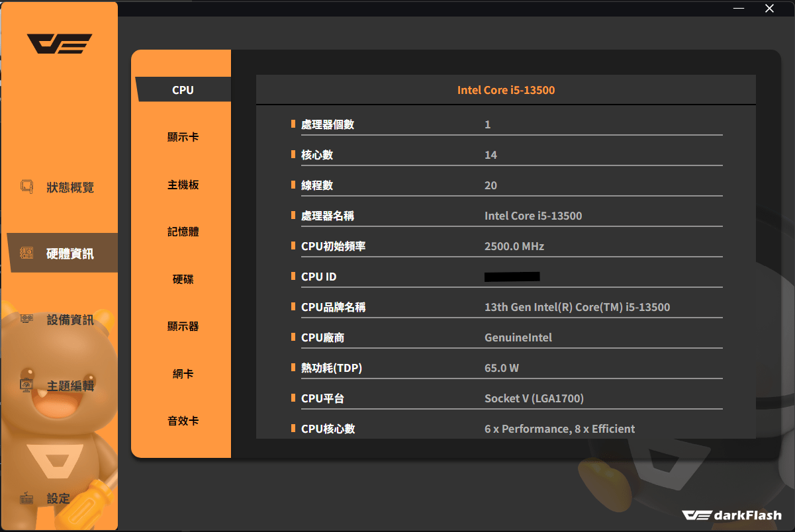795x532 pixels.
Task: Switch to the 顯示器 tab
Action: [183, 326]
